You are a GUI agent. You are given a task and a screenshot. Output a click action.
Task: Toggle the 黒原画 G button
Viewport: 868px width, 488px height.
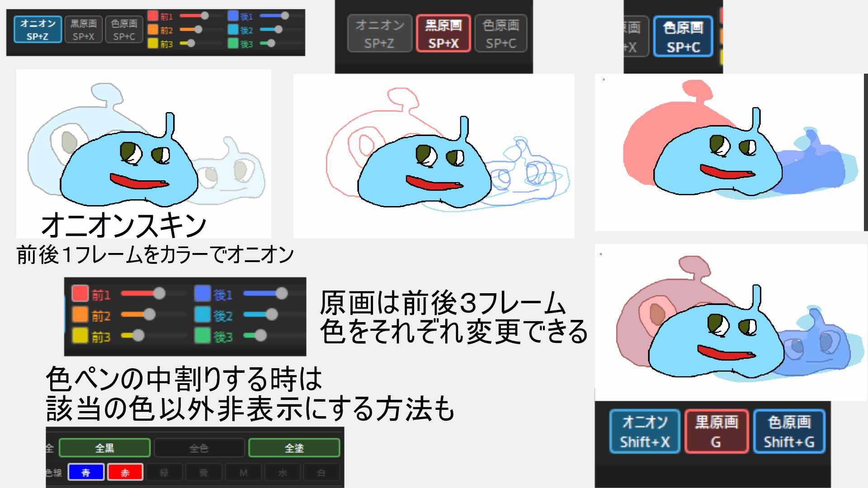point(716,432)
